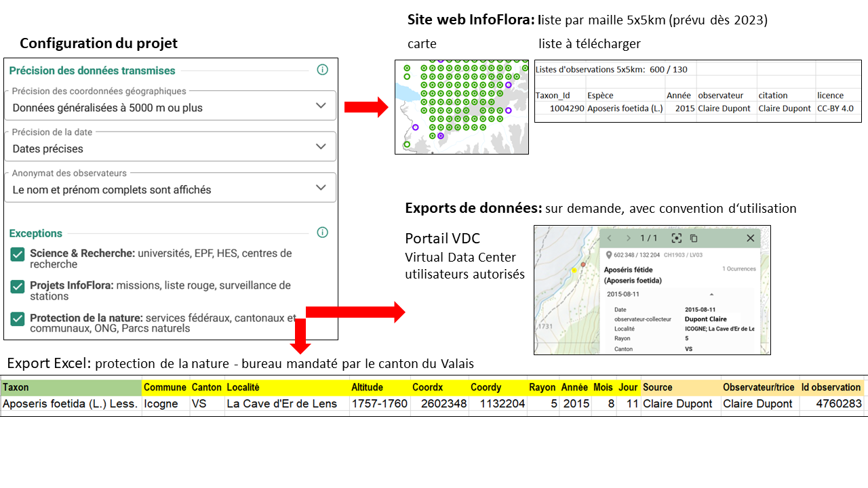Image resolution: width=868 pixels, height=488 pixels.
Task: Open the Anonymat des observateurs dropdown
Action: pos(170,188)
